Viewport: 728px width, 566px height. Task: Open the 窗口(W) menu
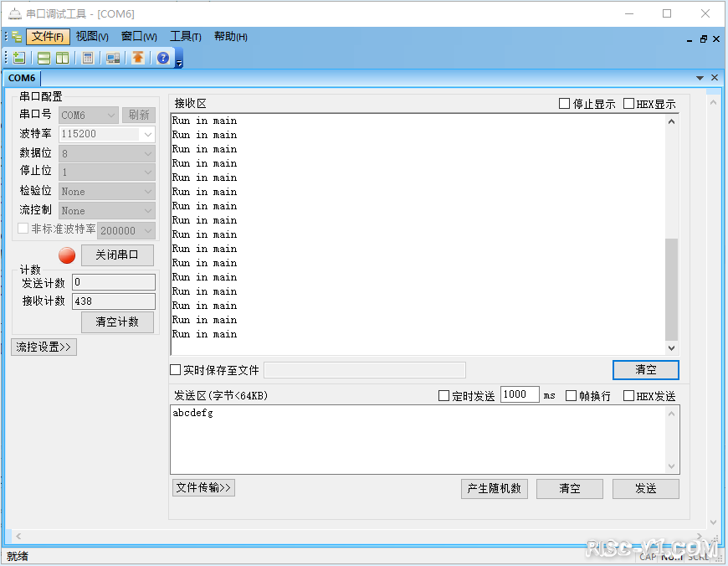click(x=139, y=36)
